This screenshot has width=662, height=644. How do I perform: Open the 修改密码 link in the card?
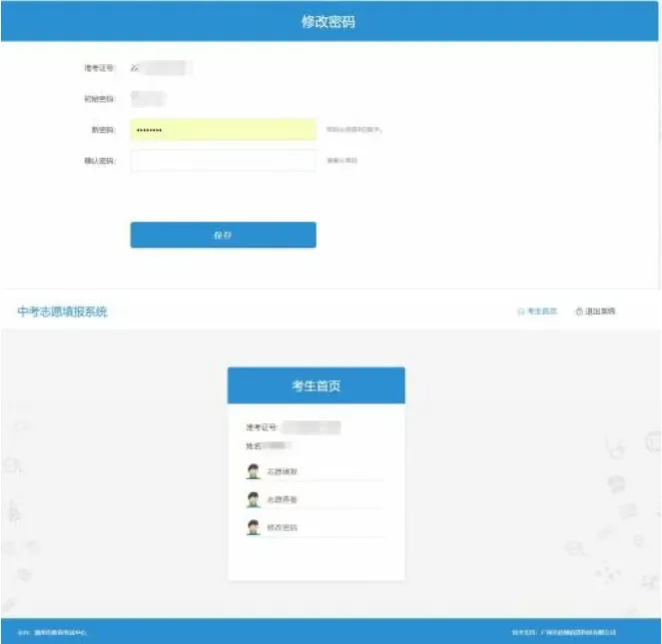click(x=282, y=527)
